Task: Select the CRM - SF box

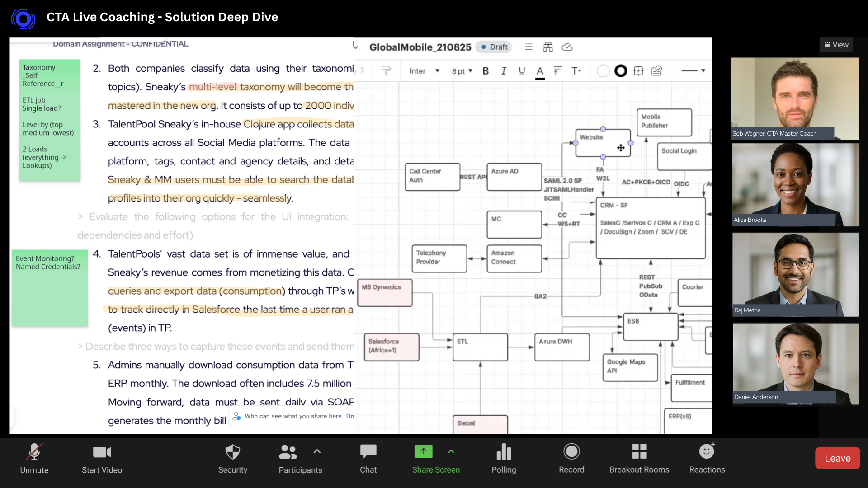Action: tap(651, 228)
